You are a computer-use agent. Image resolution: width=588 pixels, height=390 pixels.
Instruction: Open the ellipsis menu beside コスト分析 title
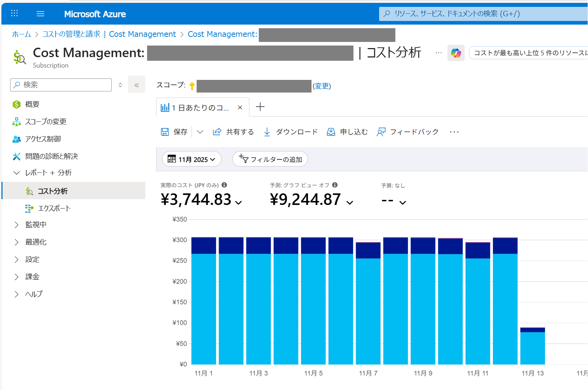coord(438,53)
